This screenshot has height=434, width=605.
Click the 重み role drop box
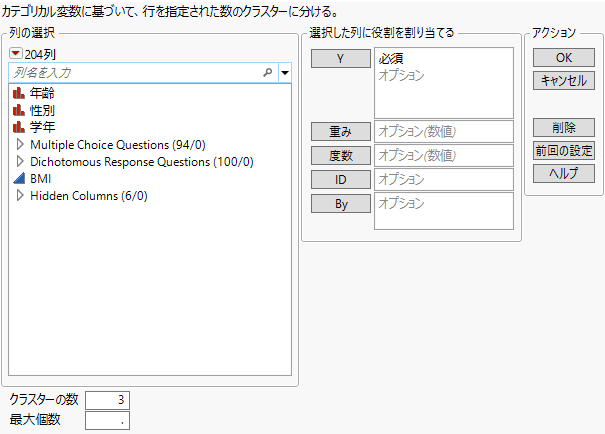[444, 132]
